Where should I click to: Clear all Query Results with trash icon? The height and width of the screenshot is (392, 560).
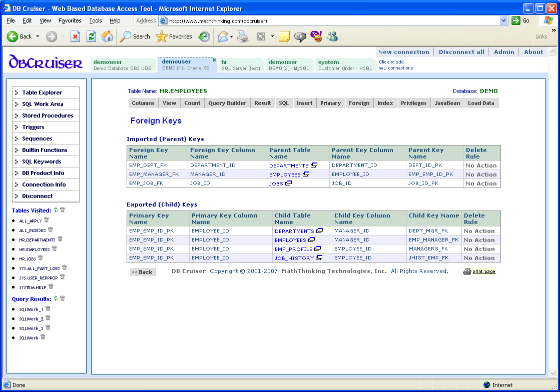[x=63, y=299]
